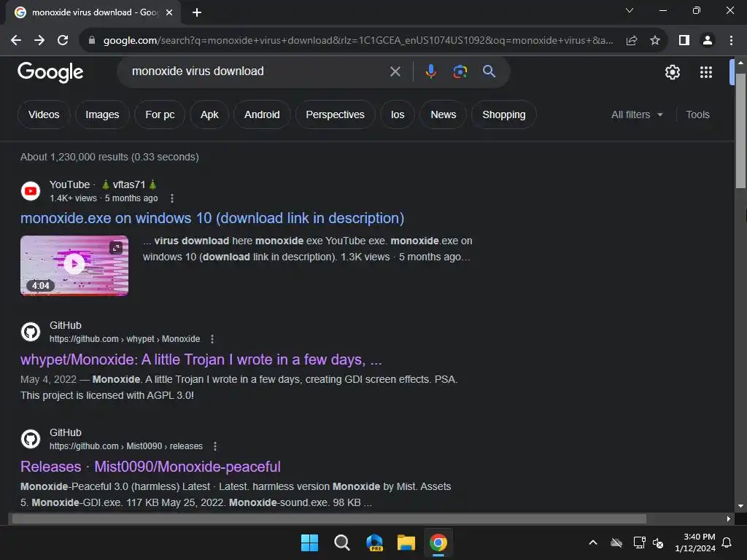The height and width of the screenshot is (560, 747).
Task: Open more options for YouTube result
Action: [x=172, y=198]
